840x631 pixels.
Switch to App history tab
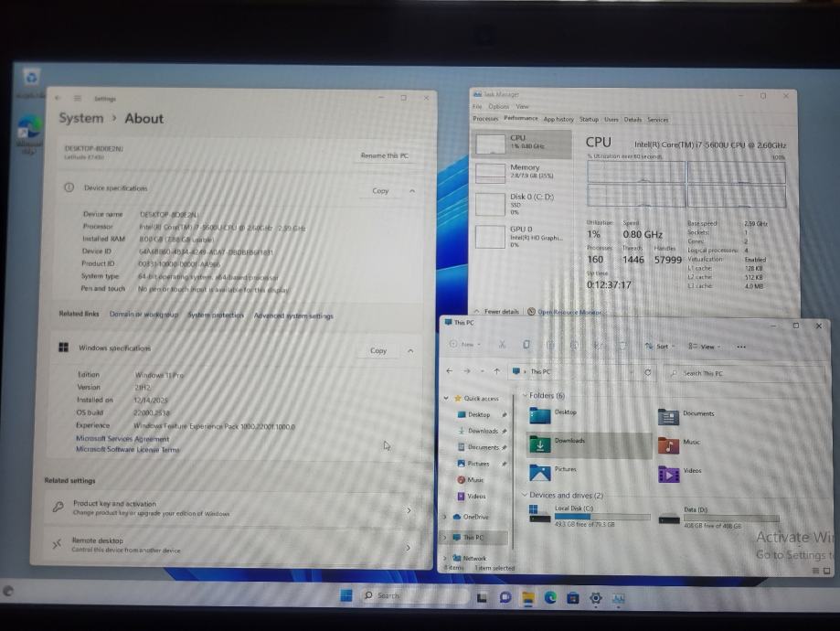pos(558,119)
